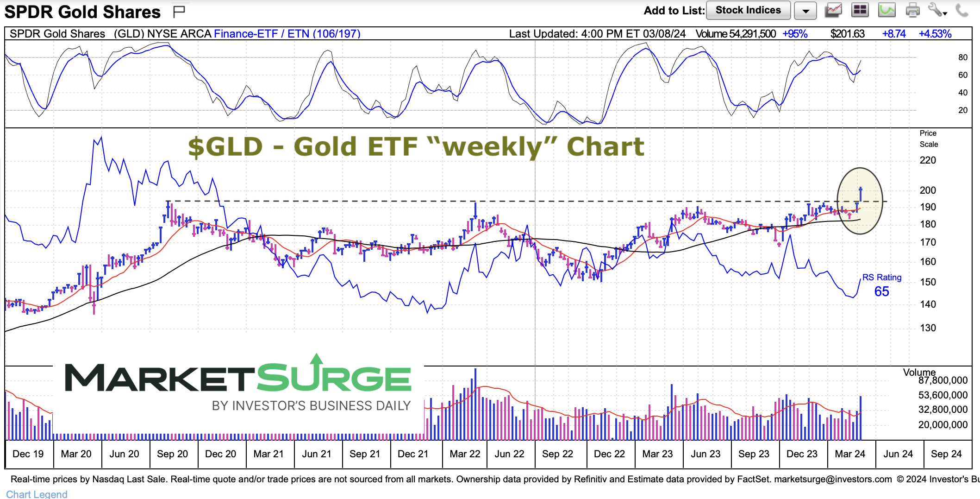Select the Mar 20 date on the timeline

pos(76,454)
